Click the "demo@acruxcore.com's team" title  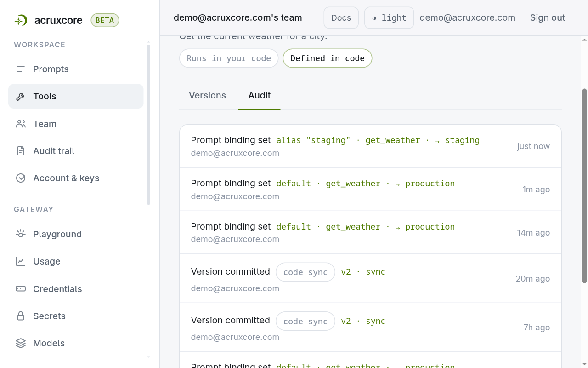click(238, 18)
